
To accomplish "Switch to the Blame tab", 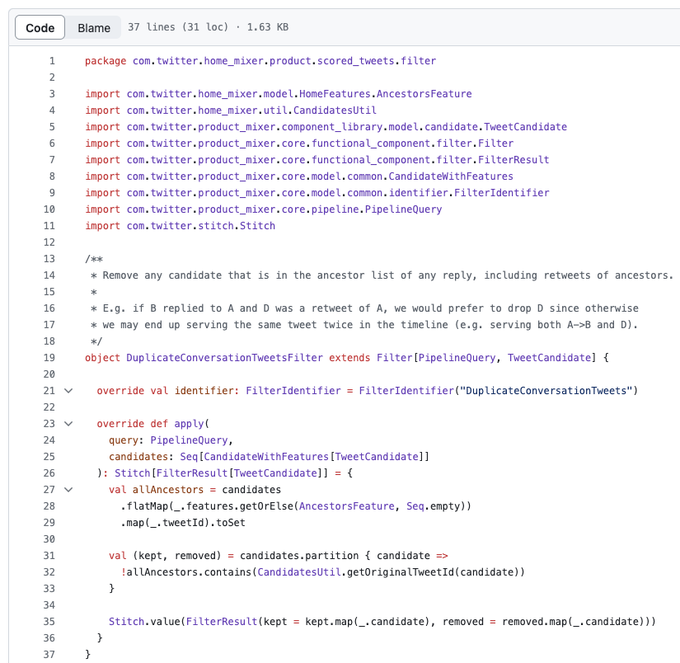I will tap(94, 28).
